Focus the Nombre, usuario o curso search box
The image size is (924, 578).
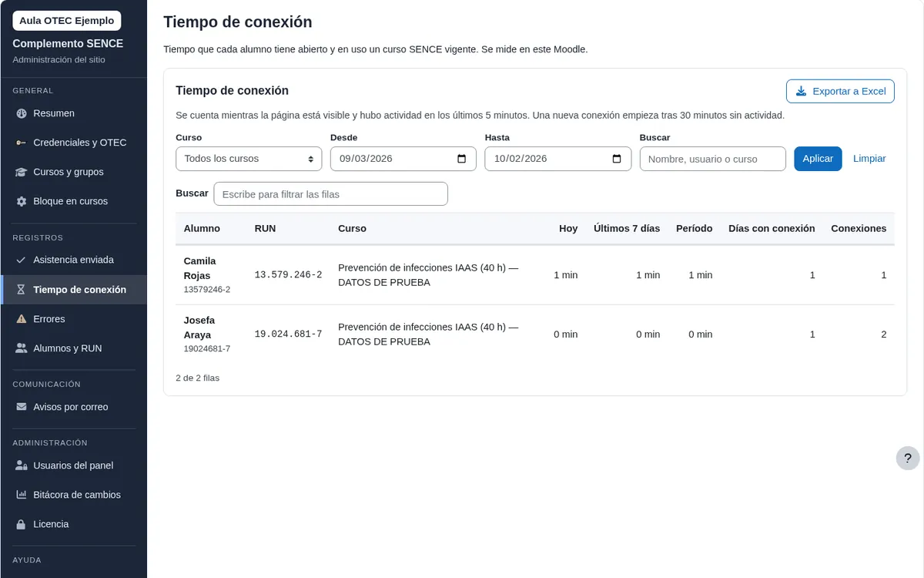tap(712, 159)
